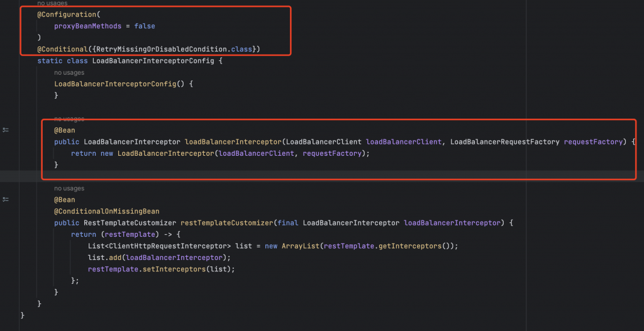Click the @ConditionalOnMissingBean annotation
Image resolution: width=644 pixels, height=331 pixels.
pos(106,211)
